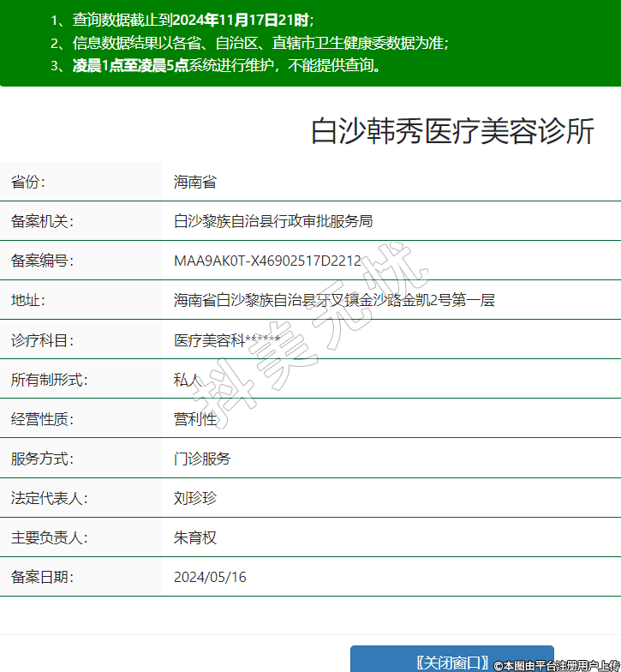The image size is (621, 672).
Task: Click the notice about 卫生健康委数据为准
Action: 249,43
